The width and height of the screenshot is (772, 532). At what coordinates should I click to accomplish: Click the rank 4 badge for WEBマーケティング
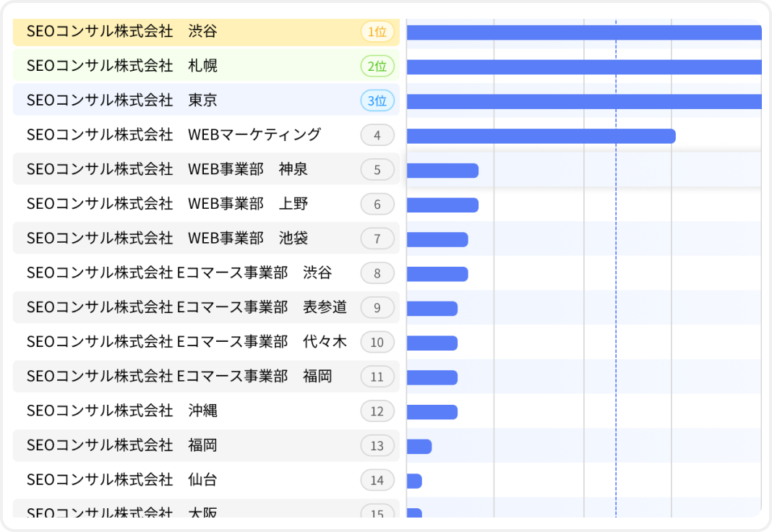(x=377, y=135)
